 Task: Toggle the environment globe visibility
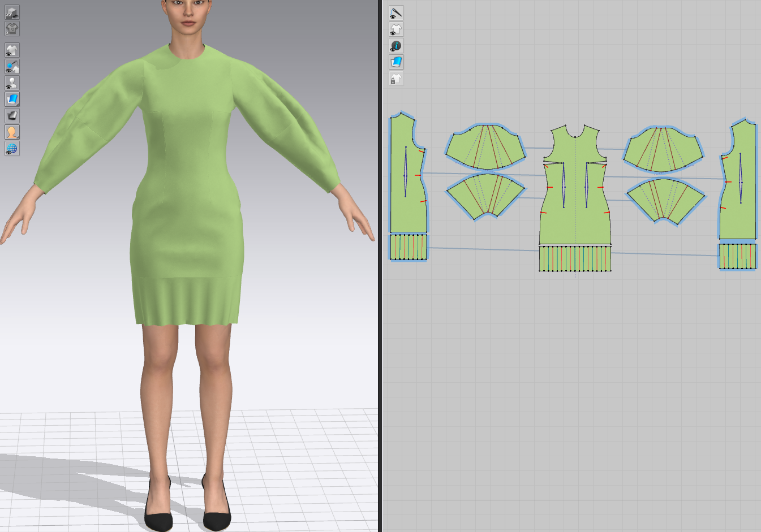pos(11,149)
